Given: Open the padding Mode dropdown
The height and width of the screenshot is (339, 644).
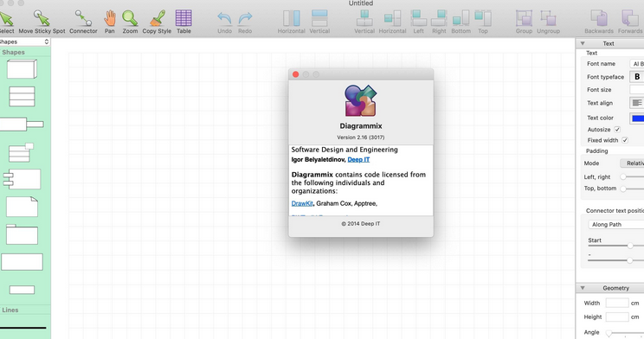Looking at the screenshot, I should [632, 163].
